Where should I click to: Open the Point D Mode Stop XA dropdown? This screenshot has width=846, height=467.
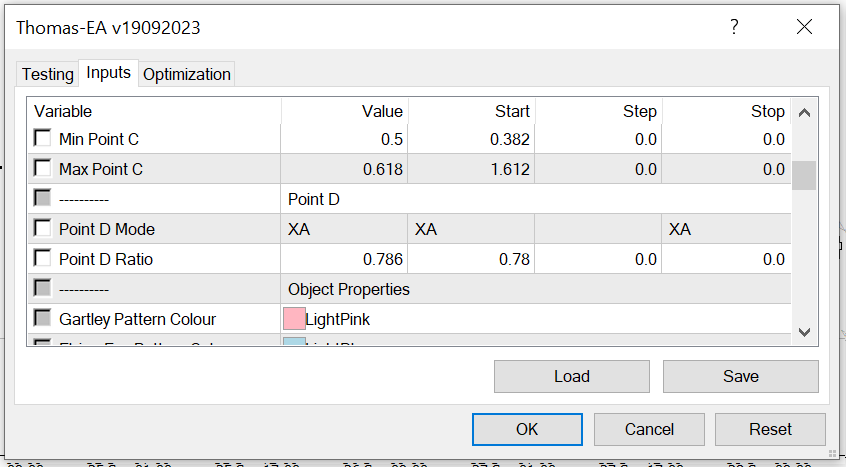click(x=726, y=229)
